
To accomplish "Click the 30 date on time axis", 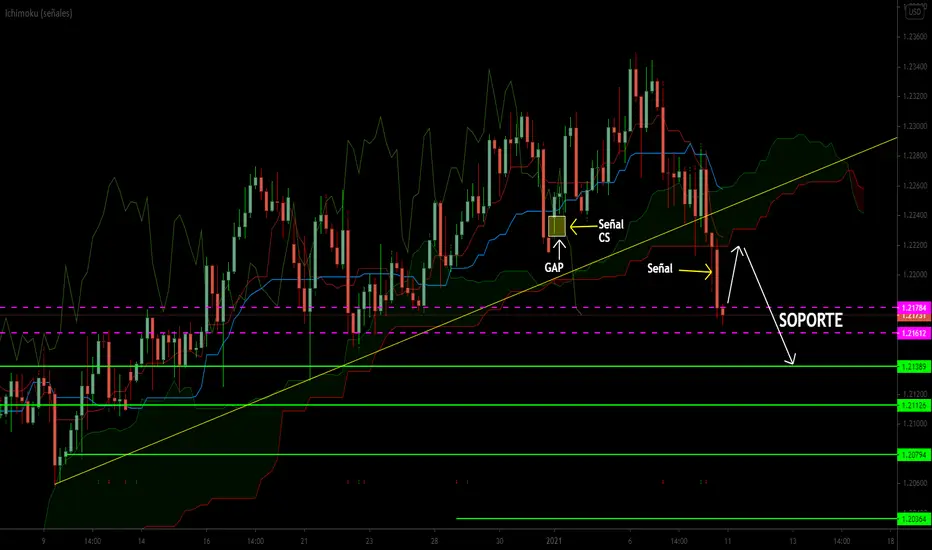I will [499, 541].
